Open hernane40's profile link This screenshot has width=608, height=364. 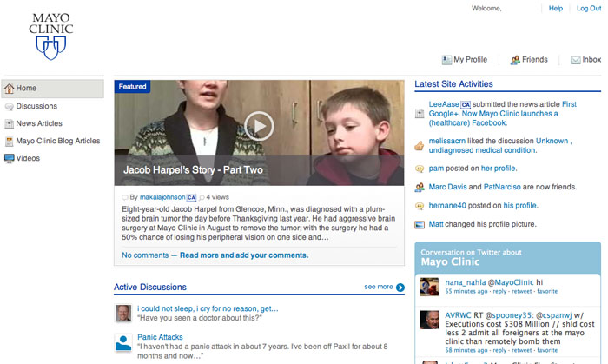coord(447,205)
